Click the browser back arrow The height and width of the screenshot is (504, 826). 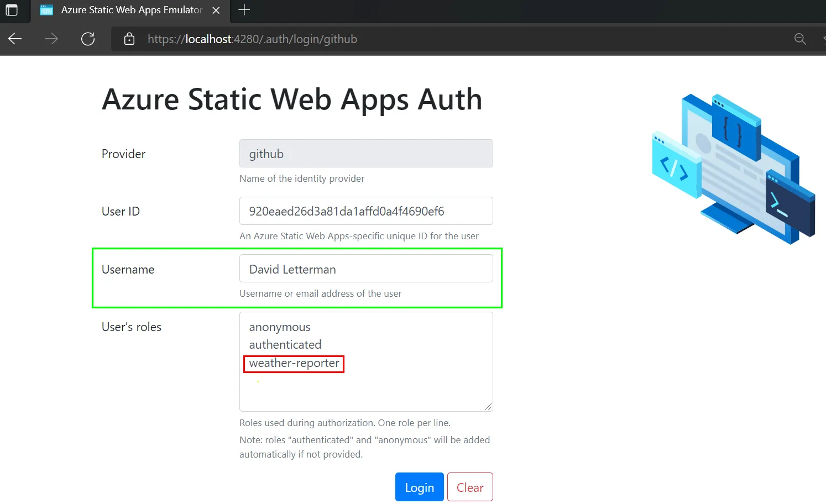tap(15, 39)
